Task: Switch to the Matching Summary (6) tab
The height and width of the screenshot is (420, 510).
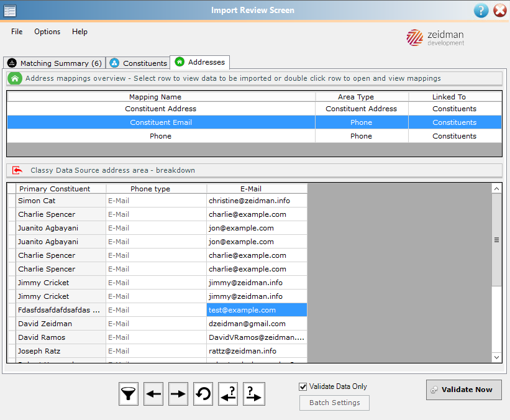Action: tap(55, 63)
